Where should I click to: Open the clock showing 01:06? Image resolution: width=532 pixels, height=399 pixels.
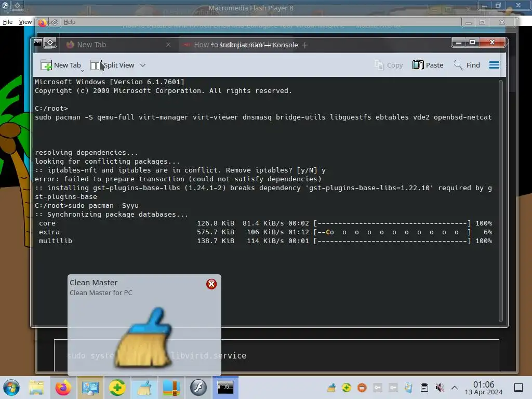[x=484, y=388]
